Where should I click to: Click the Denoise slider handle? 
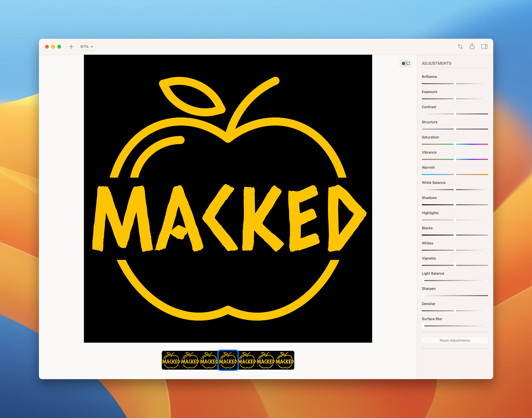point(455,311)
